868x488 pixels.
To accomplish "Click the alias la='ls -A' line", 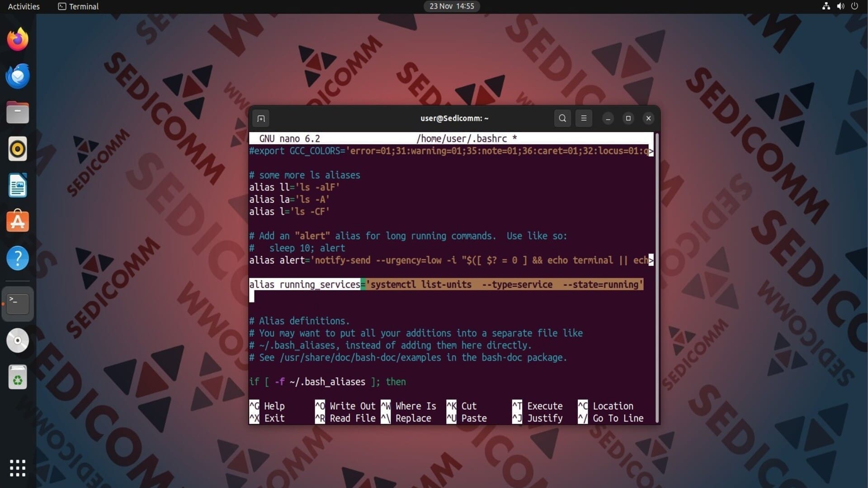I will pyautogui.click(x=289, y=200).
